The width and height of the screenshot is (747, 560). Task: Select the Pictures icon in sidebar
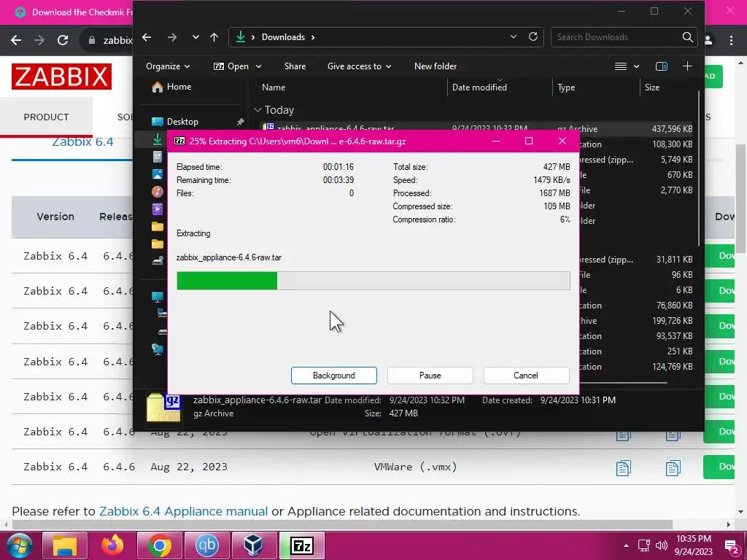[x=158, y=174]
